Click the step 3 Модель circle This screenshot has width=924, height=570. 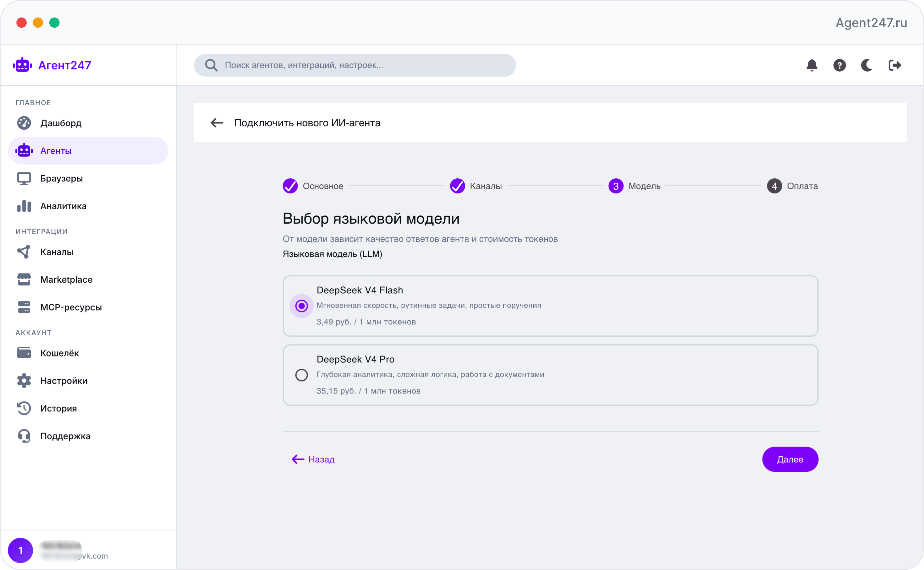(x=615, y=186)
